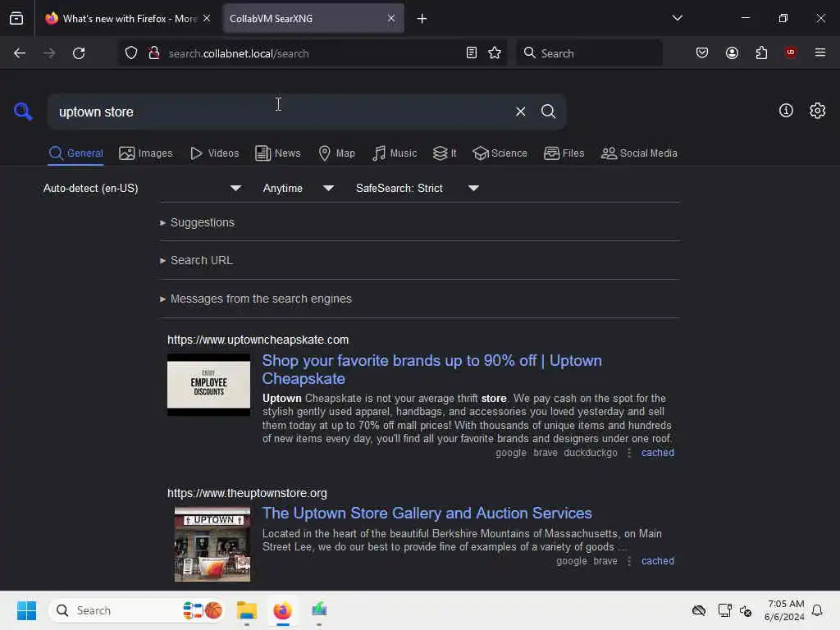
Task: Open Uptown Cheapskate result title link
Action: (431, 370)
